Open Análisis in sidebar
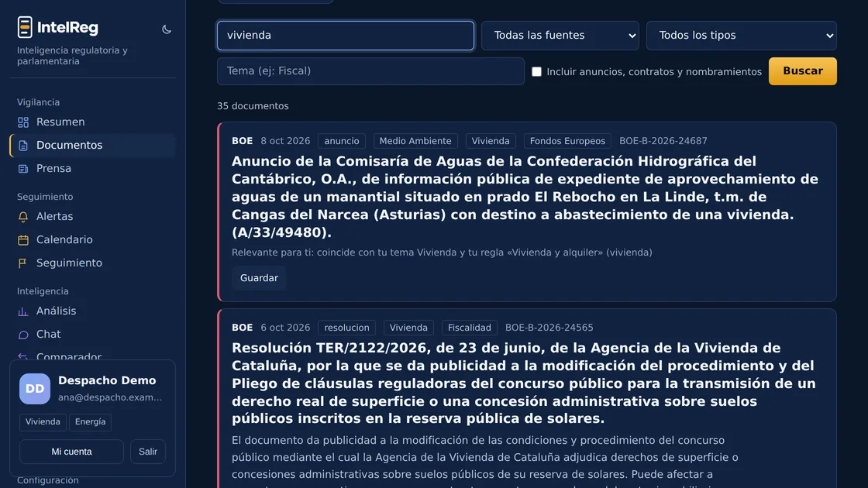 click(92, 311)
